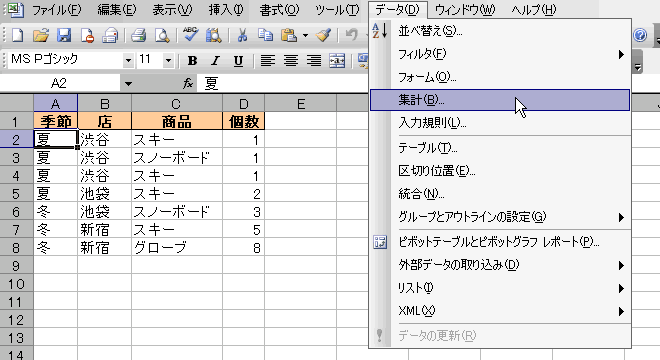Open the Help question mark icon
660x360 pixels.
tap(640, 35)
